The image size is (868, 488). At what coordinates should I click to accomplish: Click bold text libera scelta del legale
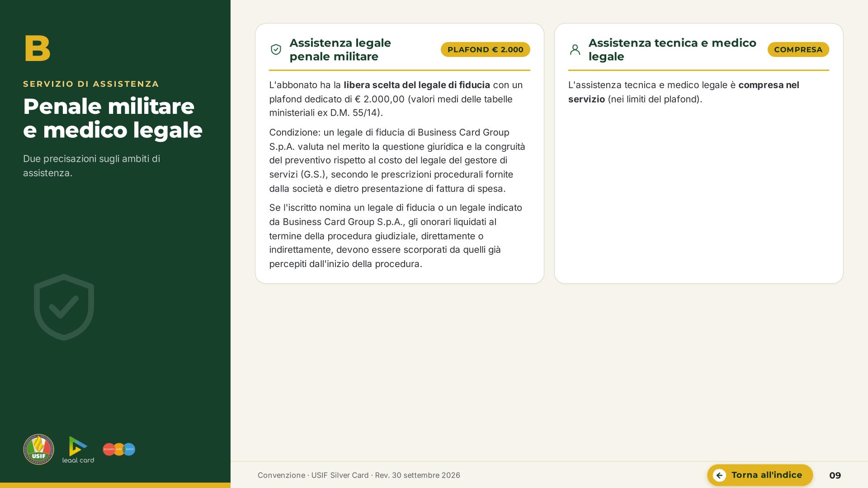(417, 85)
